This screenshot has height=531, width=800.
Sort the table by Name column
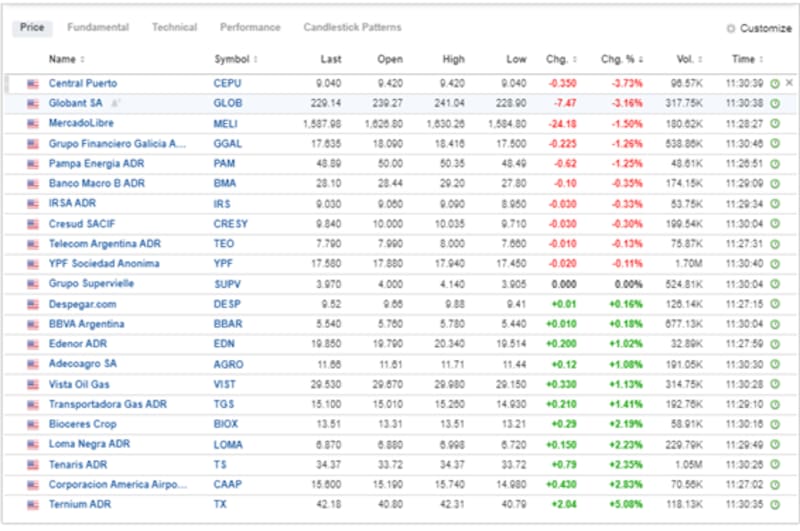[66, 59]
